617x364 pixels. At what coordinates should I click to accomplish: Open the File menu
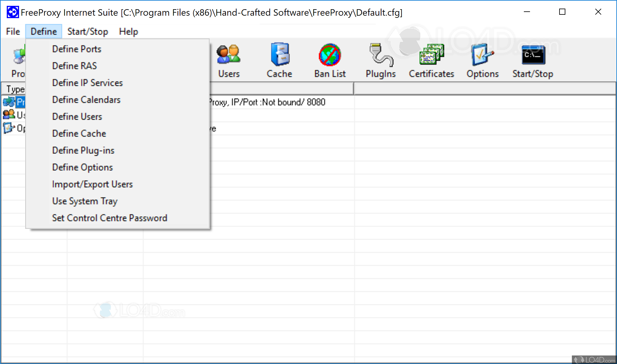coord(13,31)
